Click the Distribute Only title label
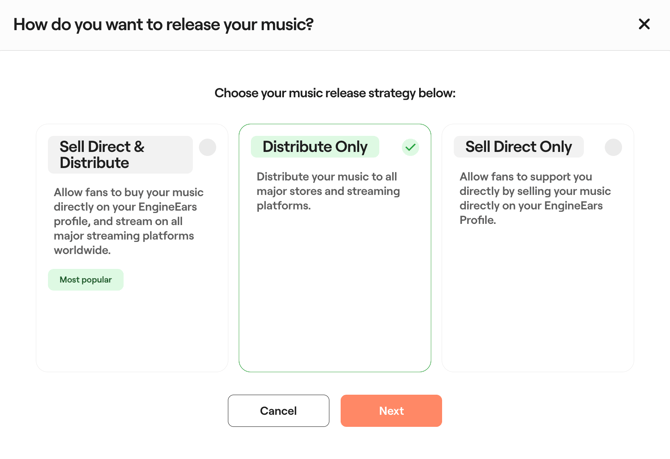 click(x=314, y=147)
